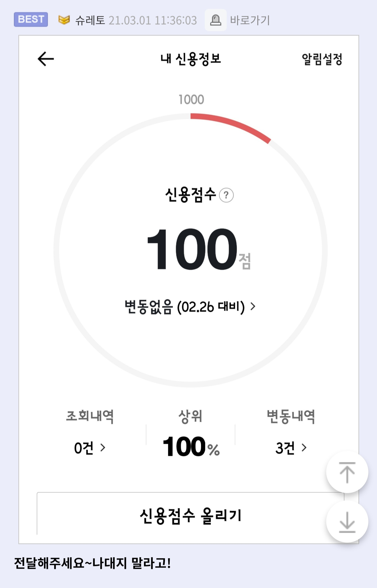Tap the back arrow icon
377x588 pixels.
(46, 59)
